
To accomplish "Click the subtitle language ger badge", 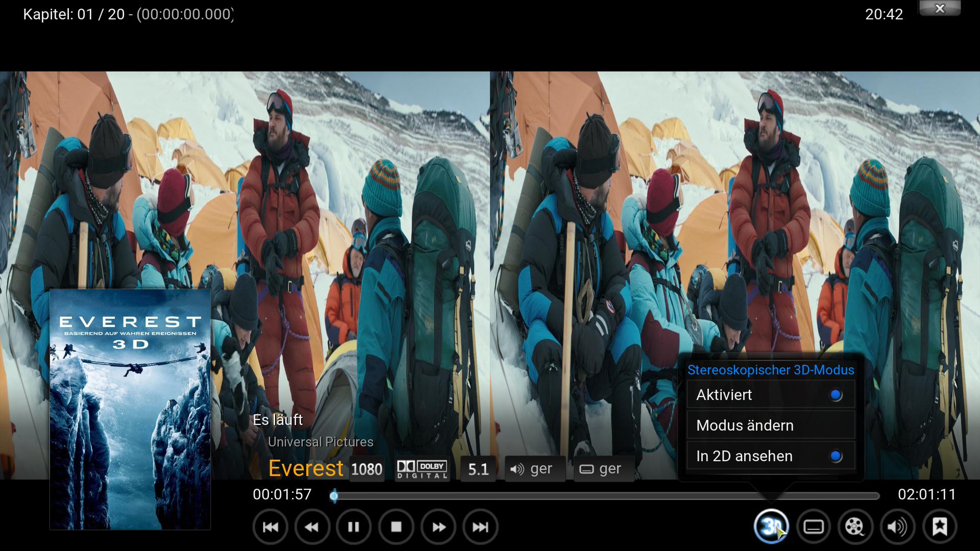I will pyautogui.click(x=604, y=469).
